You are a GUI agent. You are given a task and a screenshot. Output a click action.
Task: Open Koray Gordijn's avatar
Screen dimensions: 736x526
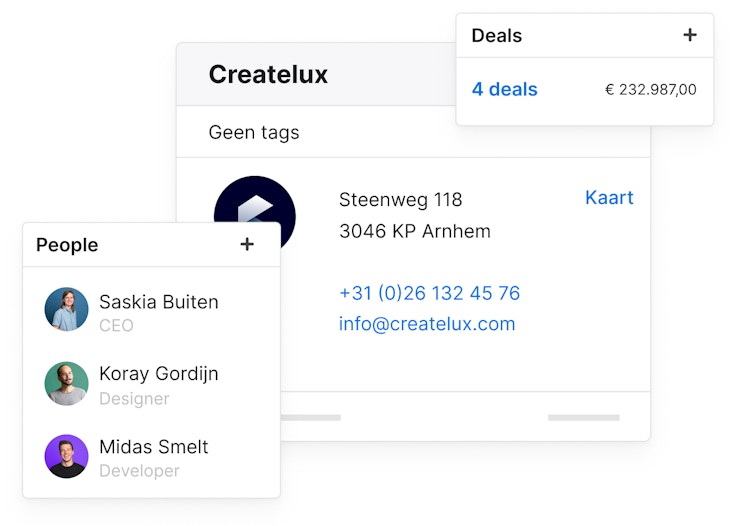pyautogui.click(x=67, y=383)
